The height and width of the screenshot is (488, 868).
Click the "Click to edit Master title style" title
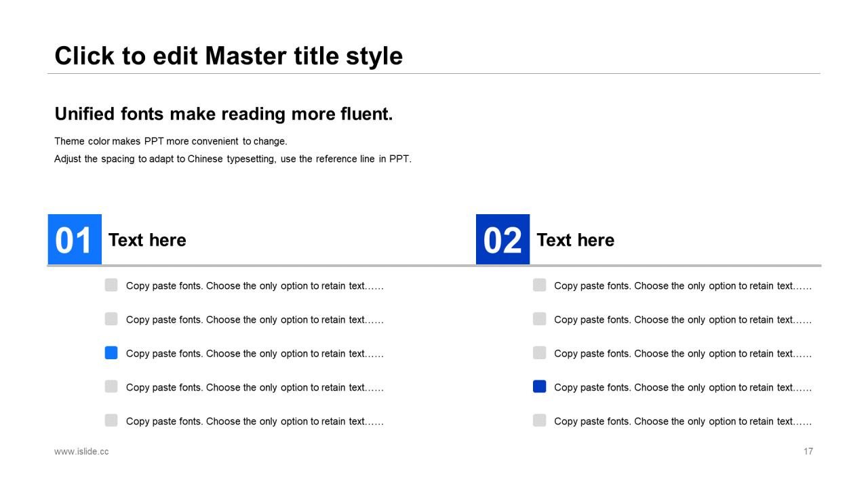[229, 56]
